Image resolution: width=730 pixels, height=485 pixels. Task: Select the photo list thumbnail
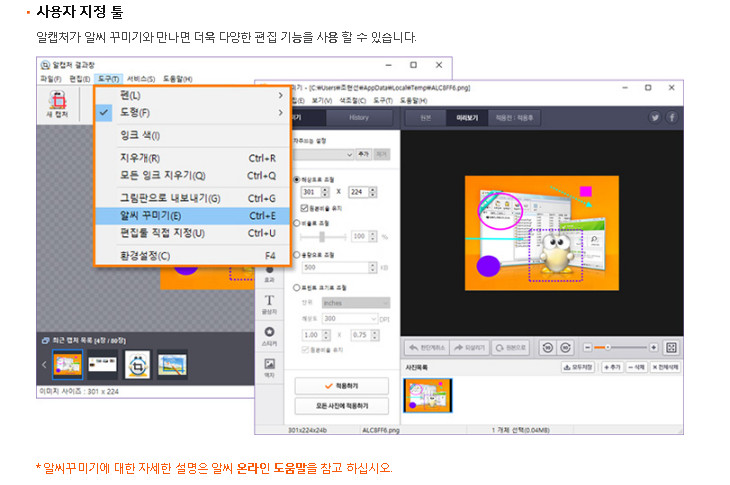pos(427,395)
